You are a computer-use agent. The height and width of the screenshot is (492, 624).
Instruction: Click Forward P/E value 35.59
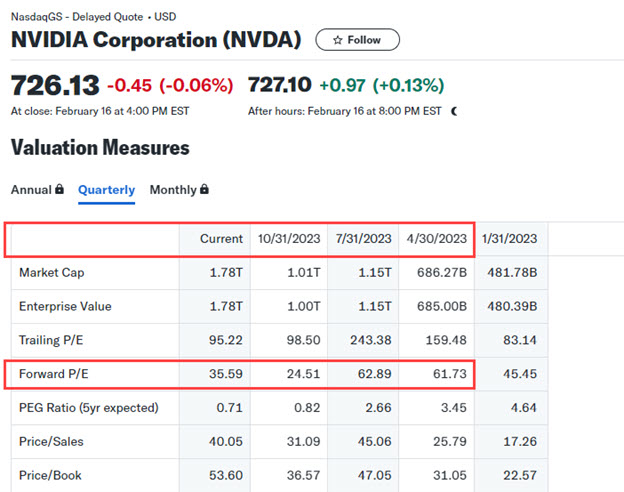(226, 374)
